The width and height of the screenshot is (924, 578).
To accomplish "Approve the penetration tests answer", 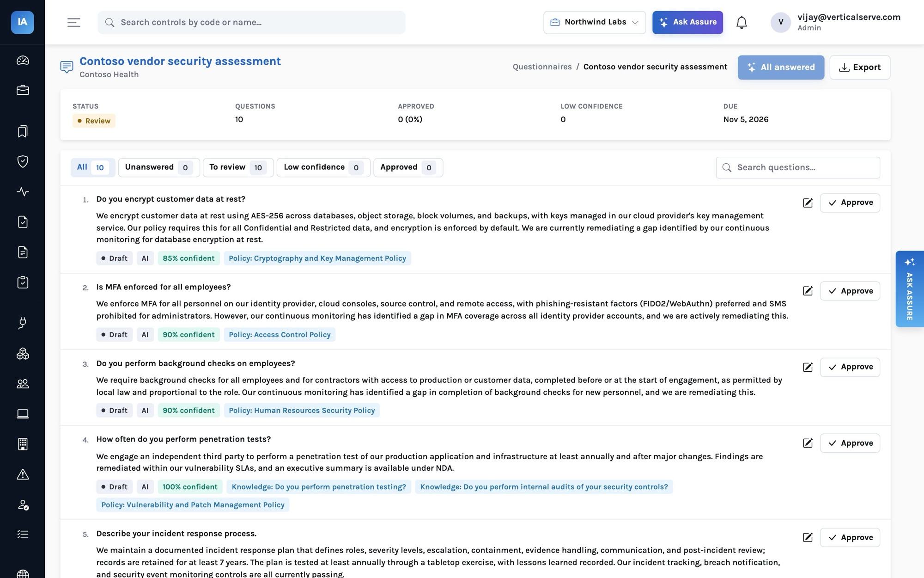I will (x=850, y=443).
